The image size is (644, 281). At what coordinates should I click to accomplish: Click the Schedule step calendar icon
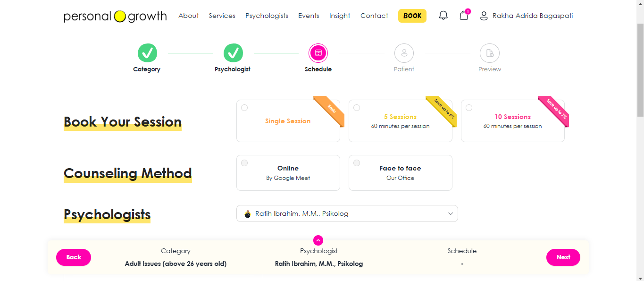(x=318, y=53)
